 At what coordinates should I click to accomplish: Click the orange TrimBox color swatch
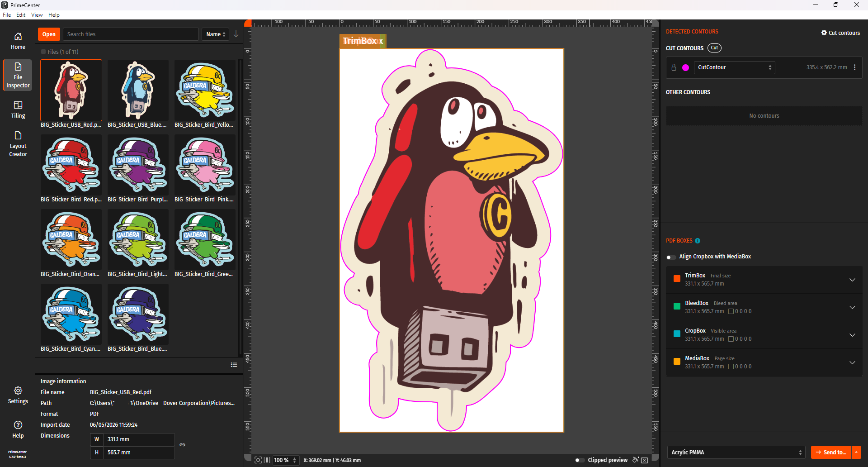677,279
